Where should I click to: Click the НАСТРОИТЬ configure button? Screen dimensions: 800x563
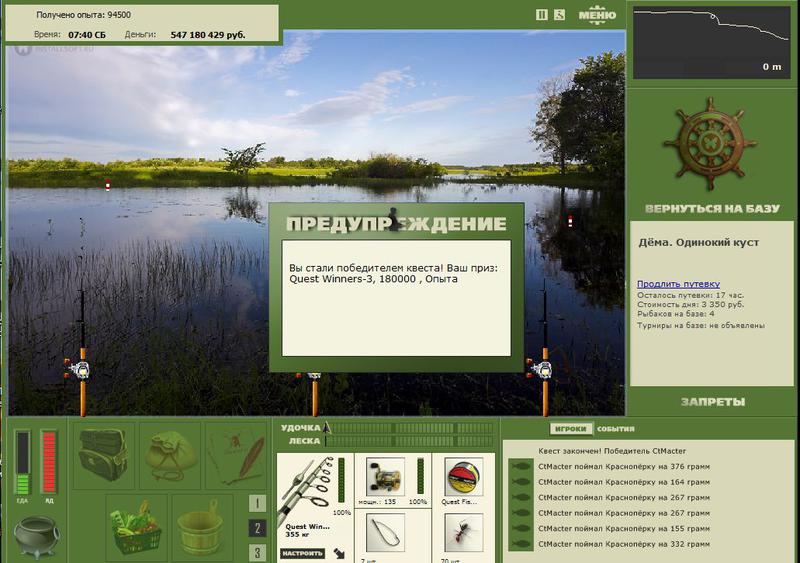pyautogui.click(x=303, y=553)
